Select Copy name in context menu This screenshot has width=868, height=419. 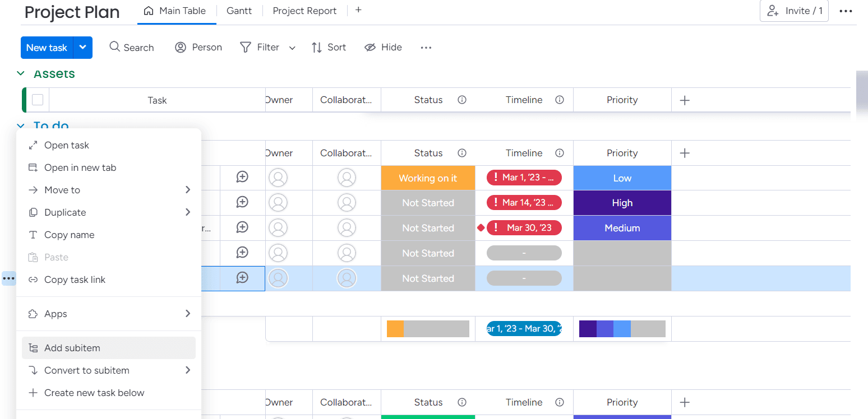point(109,235)
